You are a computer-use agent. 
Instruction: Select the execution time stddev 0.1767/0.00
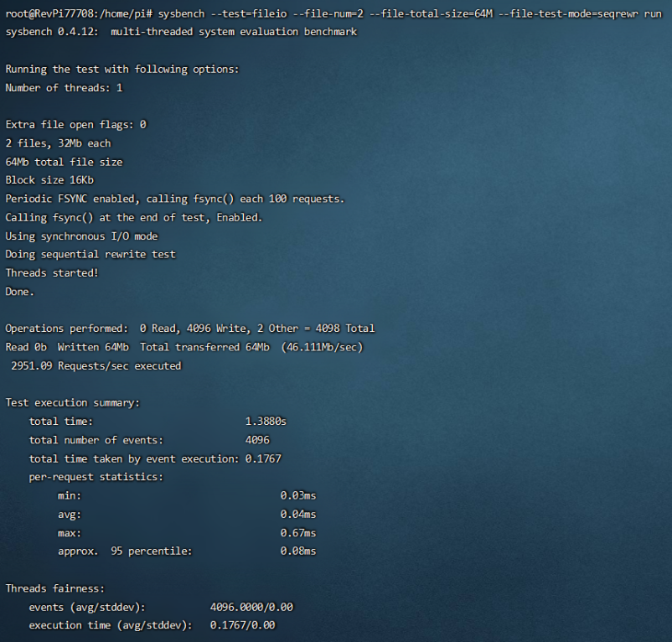[244, 624]
